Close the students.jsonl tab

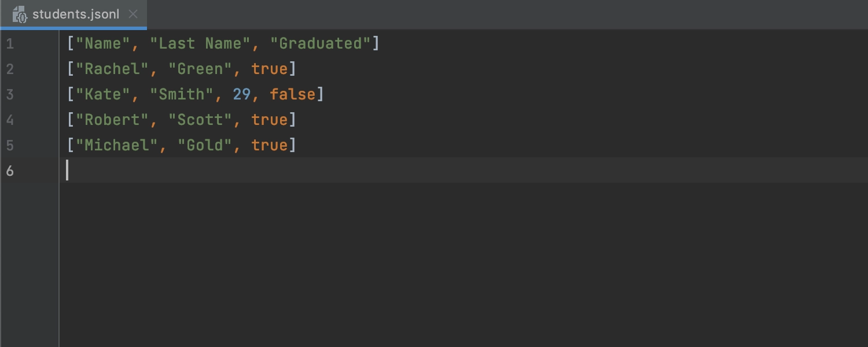tap(133, 14)
